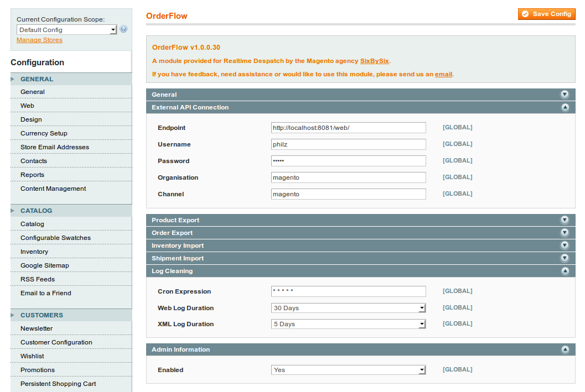
Task: Select Inventory in the Catalog menu
Action: pyautogui.click(x=35, y=251)
